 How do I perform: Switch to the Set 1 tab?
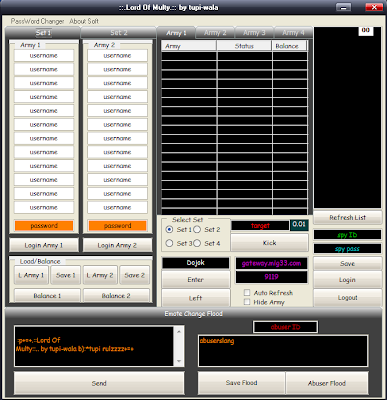(x=43, y=33)
